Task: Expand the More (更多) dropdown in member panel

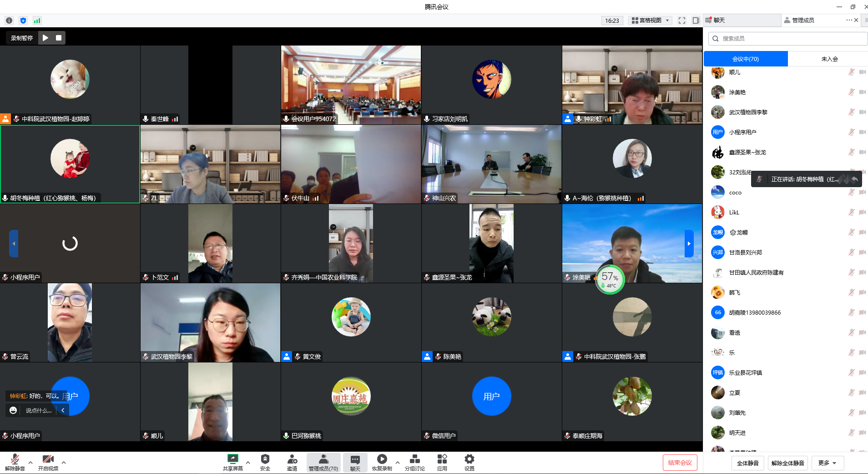Action: coord(828,463)
